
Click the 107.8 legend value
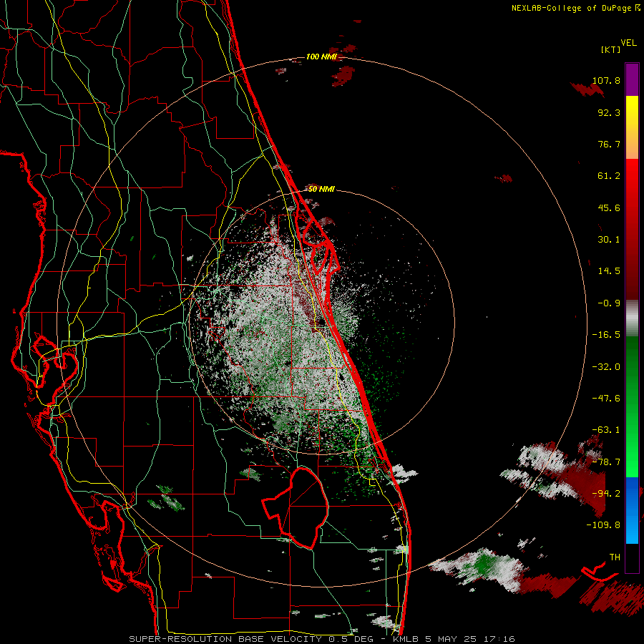click(x=606, y=80)
